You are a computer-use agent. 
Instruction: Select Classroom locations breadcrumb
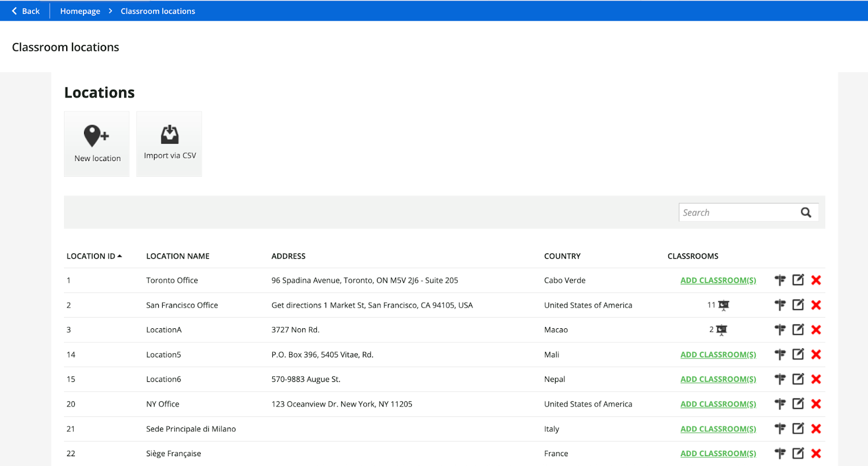pos(157,11)
